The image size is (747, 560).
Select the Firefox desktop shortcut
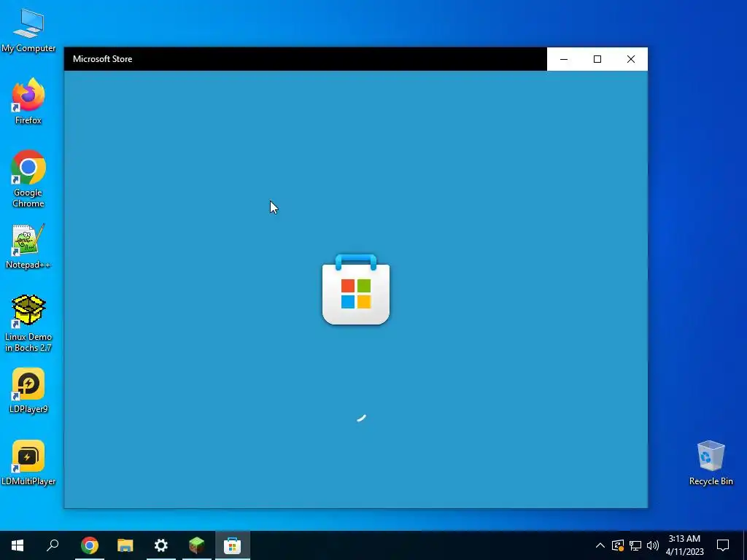point(28,101)
